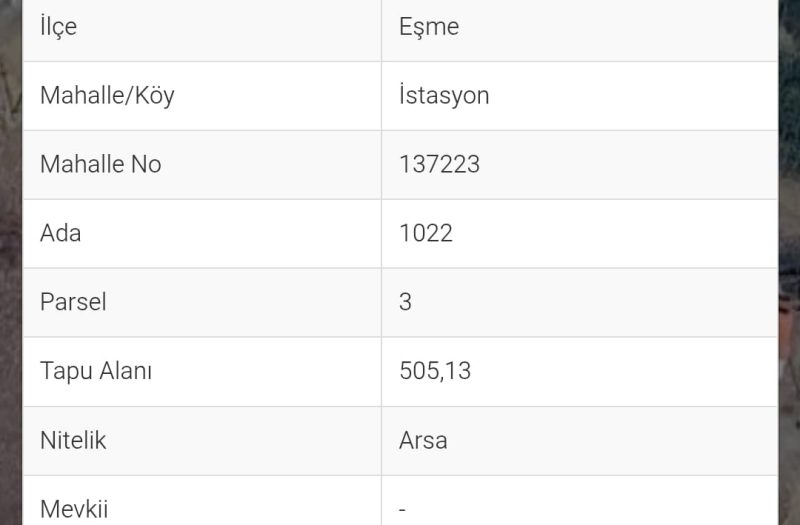Click the Eşme district value
The image size is (800, 525).
pos(429,27)
